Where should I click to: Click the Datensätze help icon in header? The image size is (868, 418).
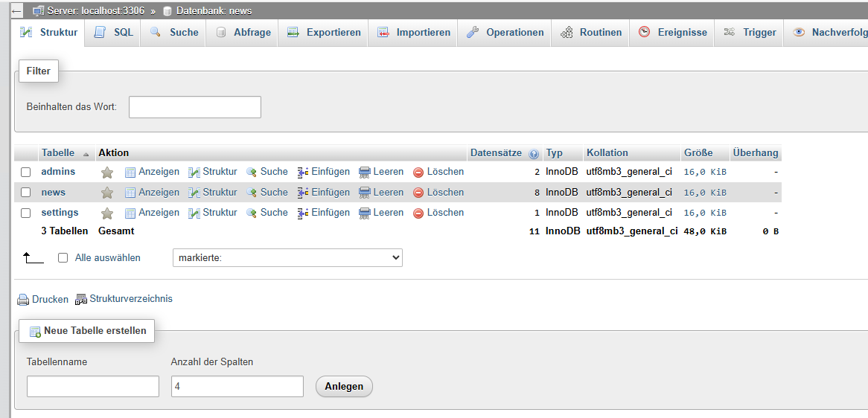pos(534,154)
